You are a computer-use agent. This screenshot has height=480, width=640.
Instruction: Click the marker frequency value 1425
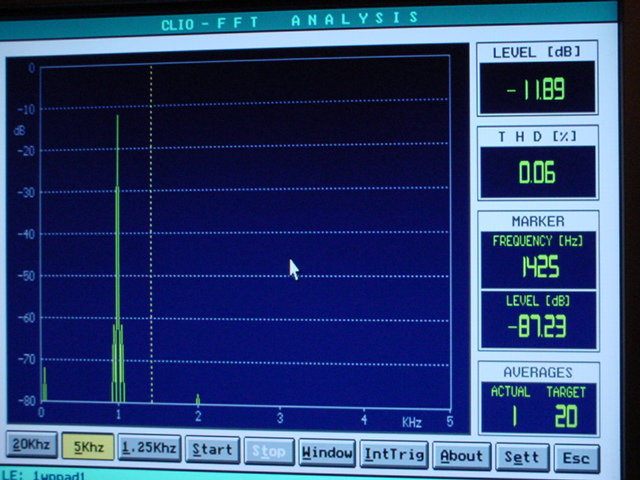point(538,267)
